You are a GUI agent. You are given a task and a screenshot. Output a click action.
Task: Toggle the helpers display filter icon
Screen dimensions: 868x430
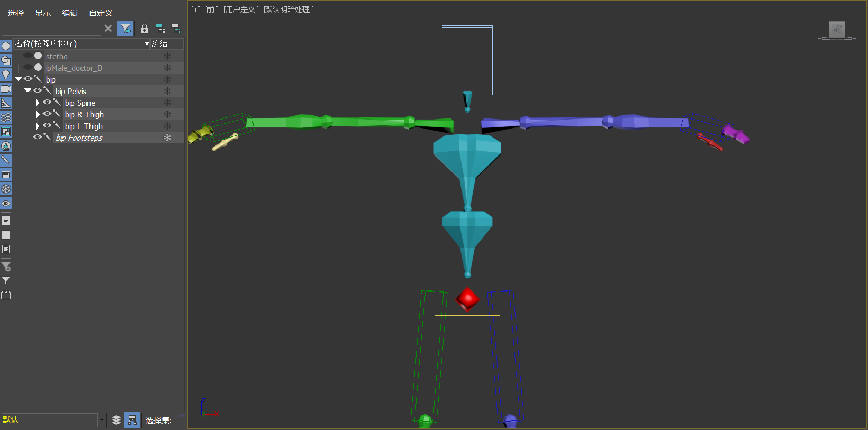(6, 103)
